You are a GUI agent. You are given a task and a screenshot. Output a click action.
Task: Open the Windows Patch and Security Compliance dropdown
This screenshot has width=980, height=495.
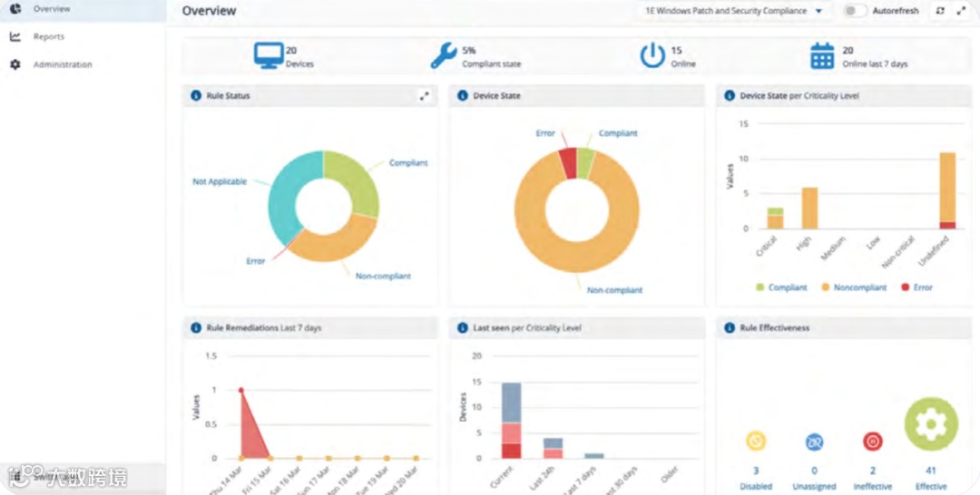[734, 11]
